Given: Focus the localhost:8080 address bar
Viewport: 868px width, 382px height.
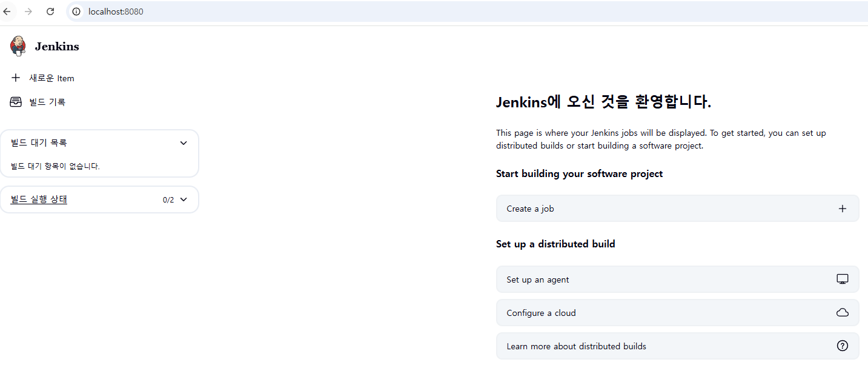Looking at the screenshot, I should (x=466, y=12).
